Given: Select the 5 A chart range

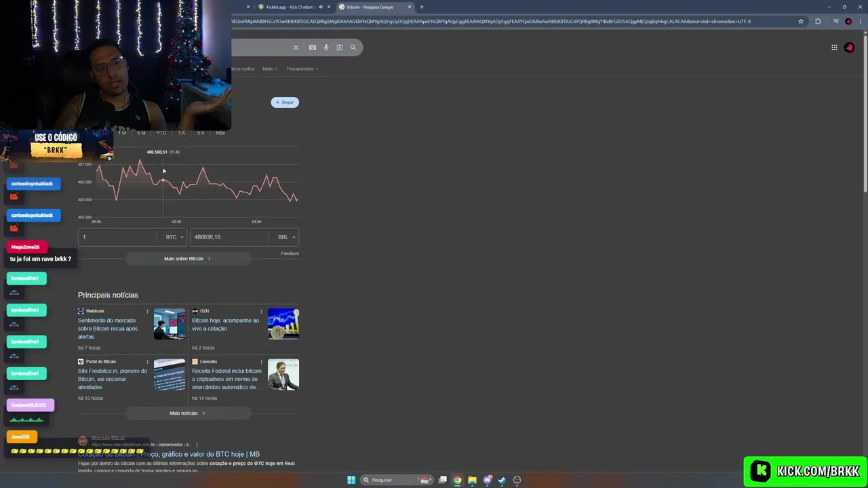Looking at the screenshot, I should pos(201,133).
